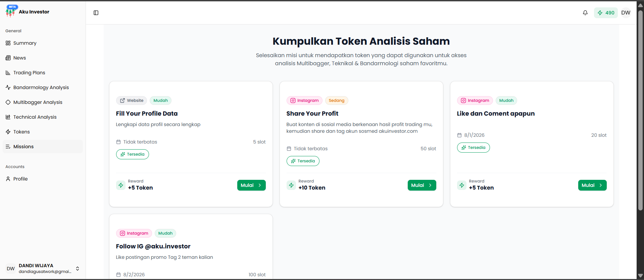The image size is (644, 280).
Task: Start the Fill Your Profile Data mission
Action: [x=251, y=185]
